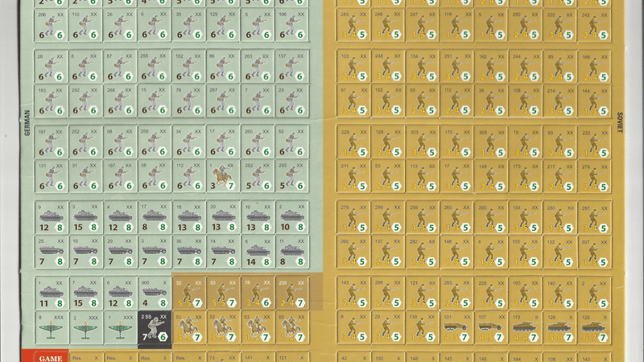
Task: Select German aircraft counter numbered 8 XXX
Action: point(52,327)
